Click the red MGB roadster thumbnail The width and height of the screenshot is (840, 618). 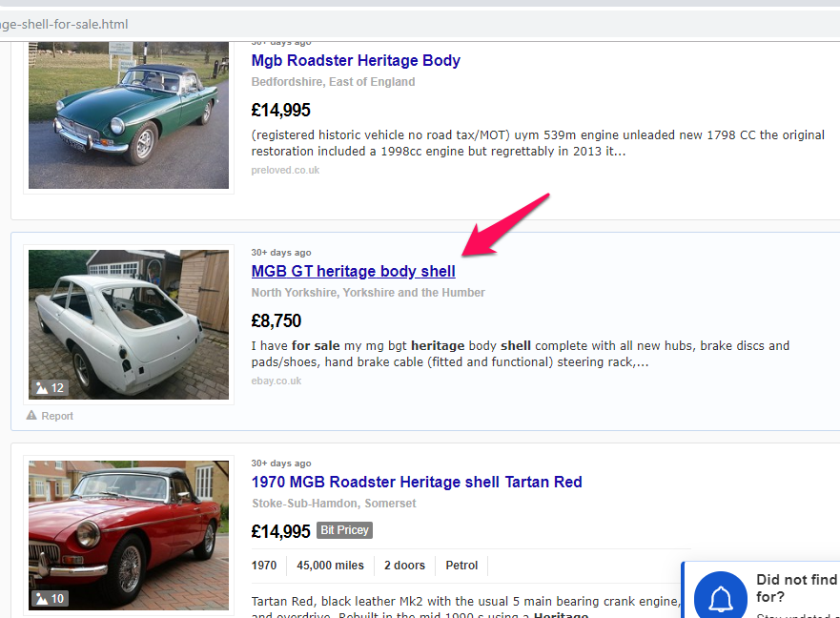pyautogui.click(x=129, y=535)
